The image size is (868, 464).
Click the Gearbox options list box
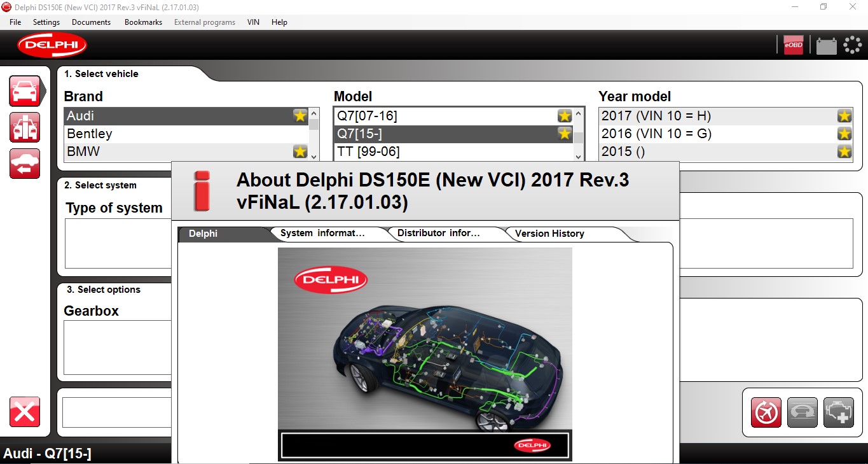pos(118,348)
